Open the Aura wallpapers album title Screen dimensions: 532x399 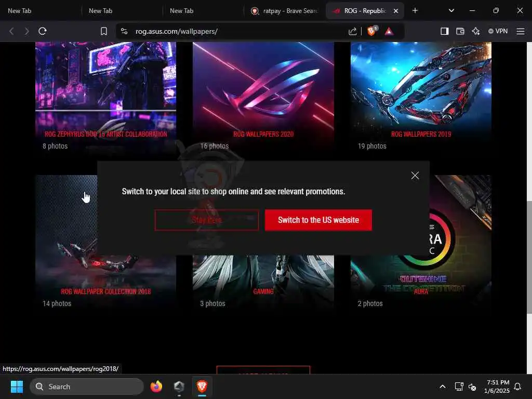coord(421,291)
